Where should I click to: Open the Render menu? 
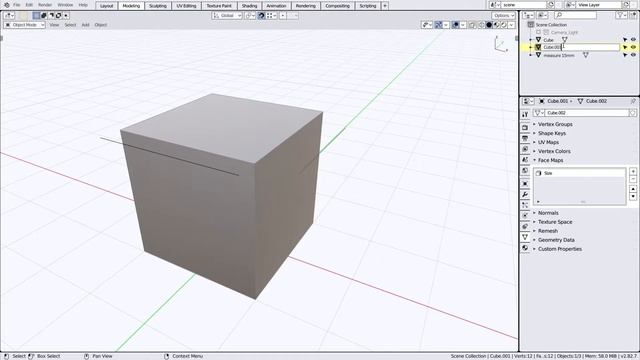45,5
